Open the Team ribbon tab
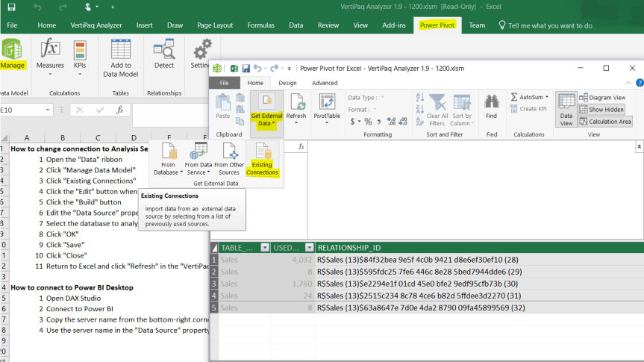Viewport: 644px width, 362px height. pyautogui.click(x=477, y=25)
